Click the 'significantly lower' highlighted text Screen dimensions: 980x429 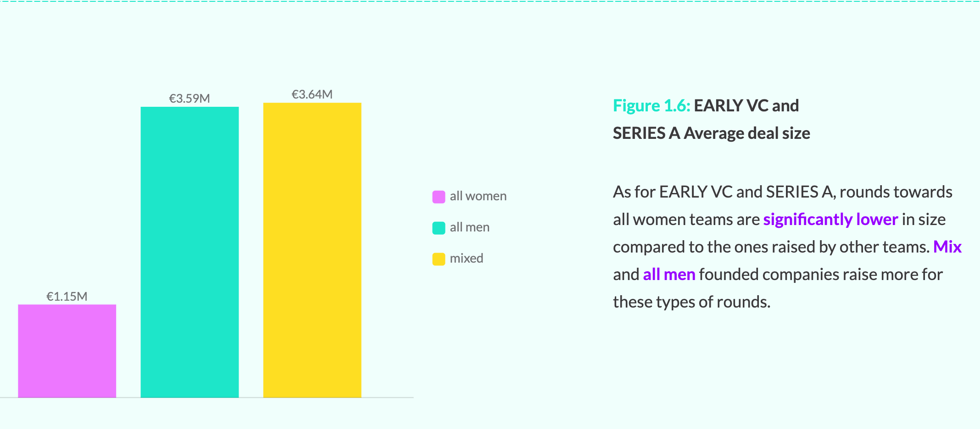point(830,220)
